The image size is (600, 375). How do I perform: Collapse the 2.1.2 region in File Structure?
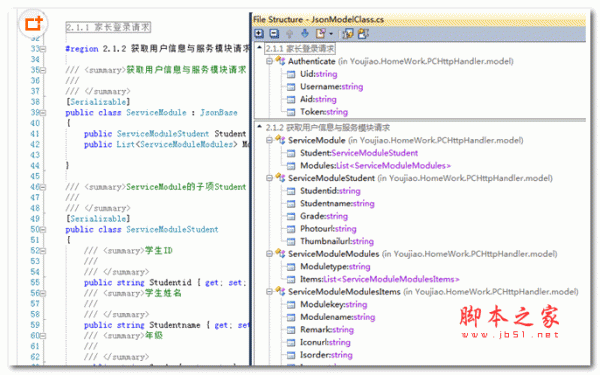pos(260,126)
